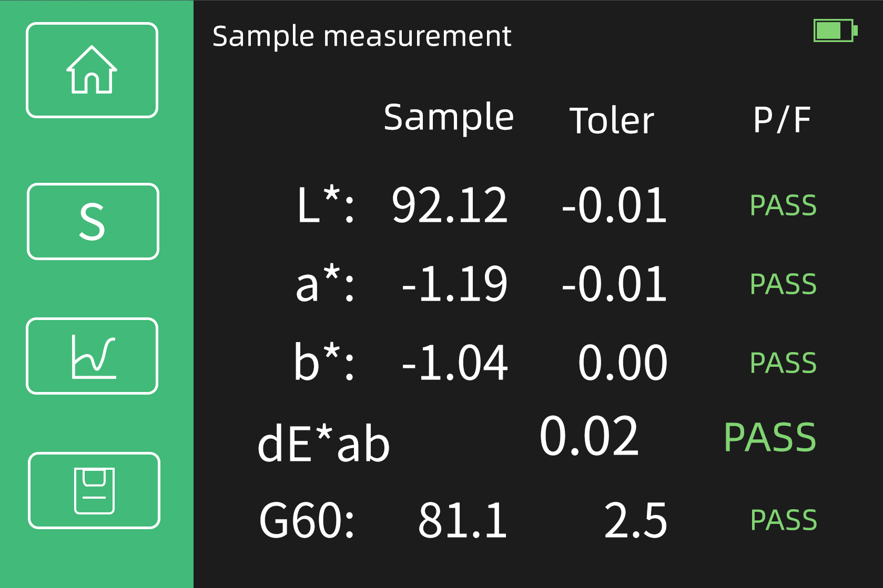
Task: Save measurement with the floppy disk icon
Action: (x=94, y=490)
